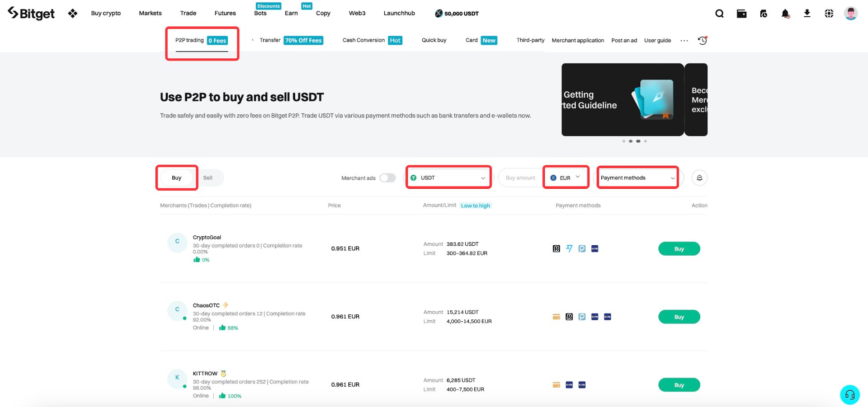
Task: Select the P2P trading tab
Action: (x=202, y=40)
